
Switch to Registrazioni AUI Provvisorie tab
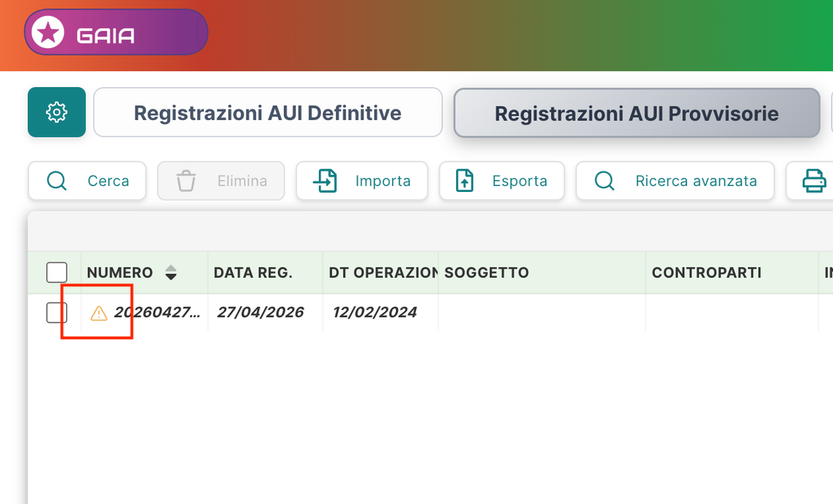click(636, 113)
